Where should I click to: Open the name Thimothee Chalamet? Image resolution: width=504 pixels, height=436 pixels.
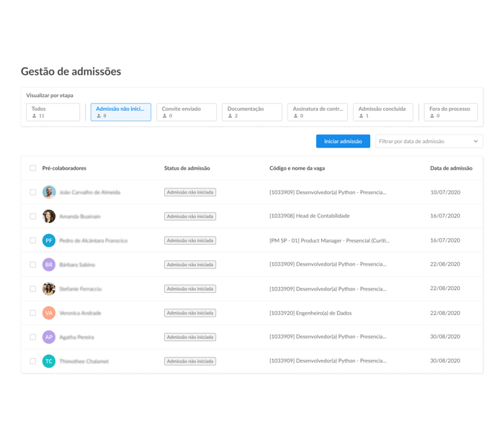(84, 361)
